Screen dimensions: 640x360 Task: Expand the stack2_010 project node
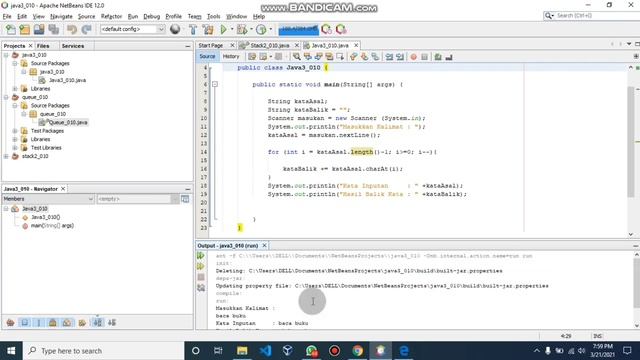click(6, 156)
